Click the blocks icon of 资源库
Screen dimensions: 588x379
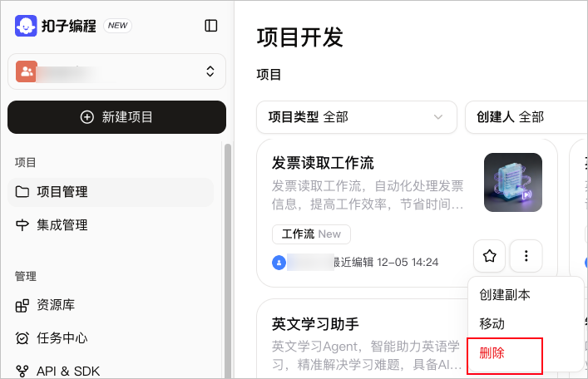[22, 306]
